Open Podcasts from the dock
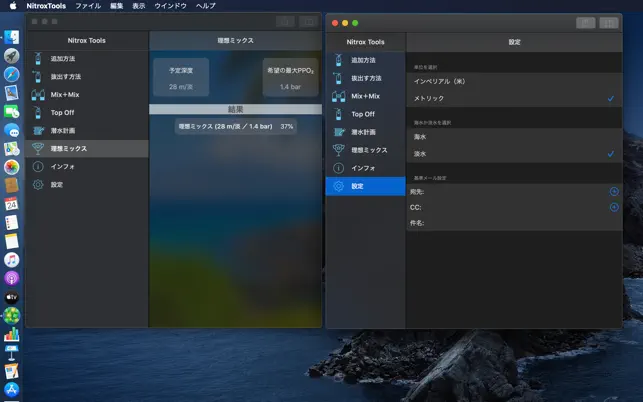Viewport: 643px width, 402px height. 11,278
